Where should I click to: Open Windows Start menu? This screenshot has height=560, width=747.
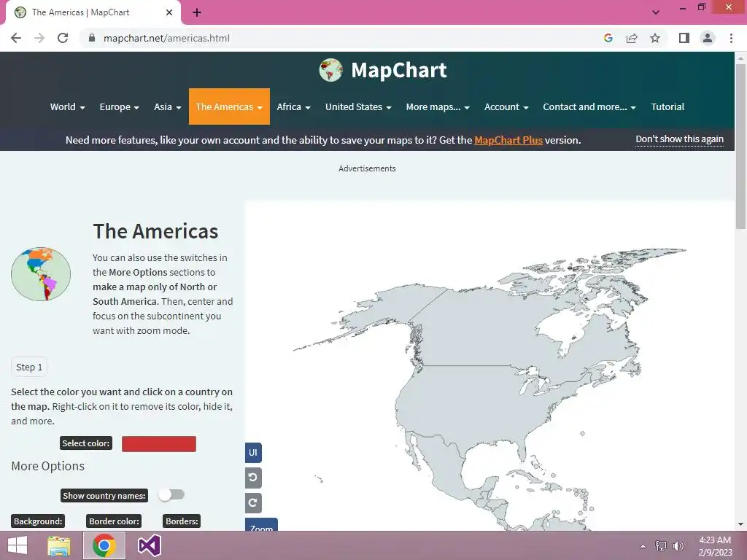click(18, 545)
